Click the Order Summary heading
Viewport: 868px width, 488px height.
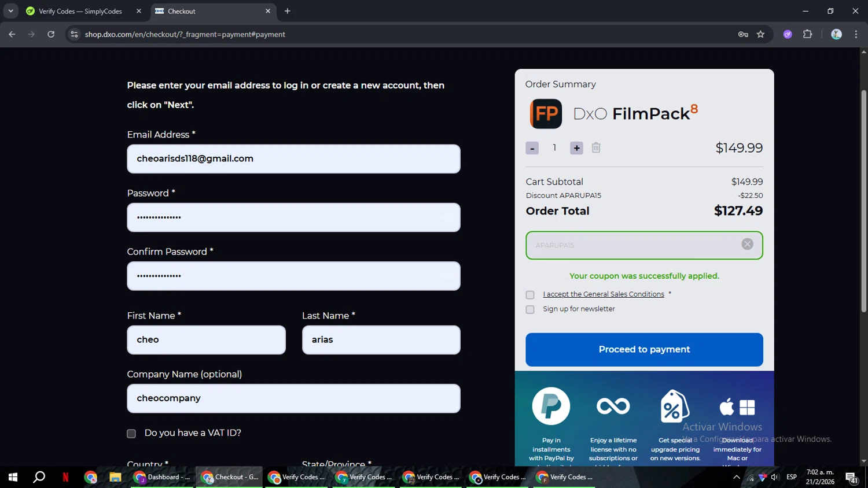click(x=560, y=84)
